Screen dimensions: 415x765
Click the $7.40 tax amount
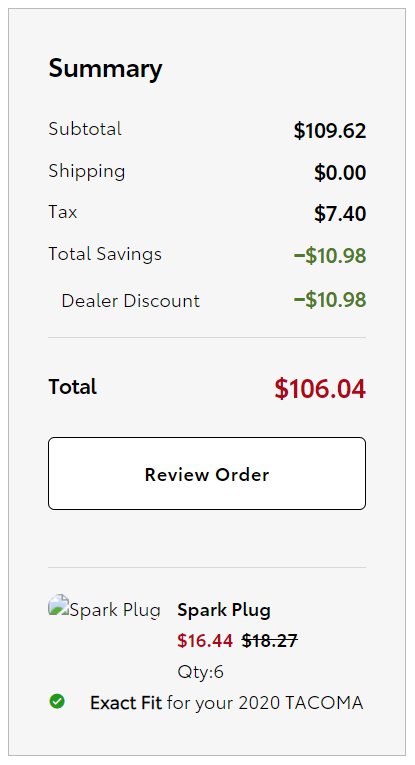pyautogui.click(x=340, y=214)
